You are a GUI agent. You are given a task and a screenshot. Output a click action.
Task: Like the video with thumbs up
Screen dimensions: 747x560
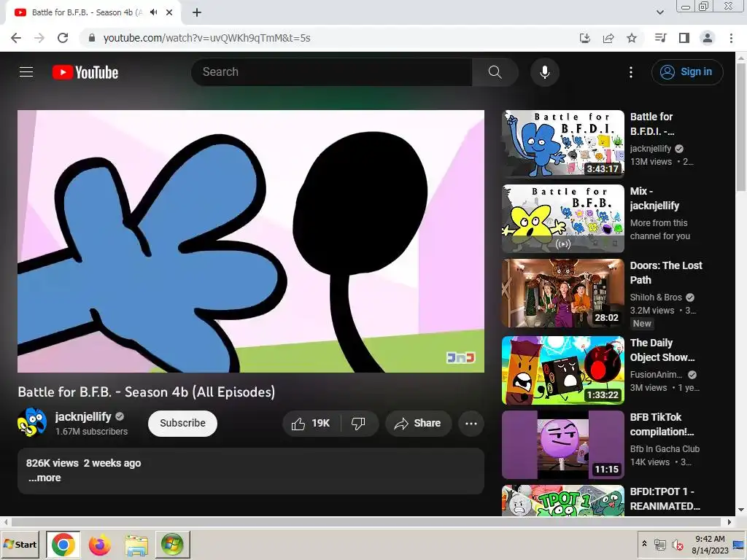tap(311, 424)
